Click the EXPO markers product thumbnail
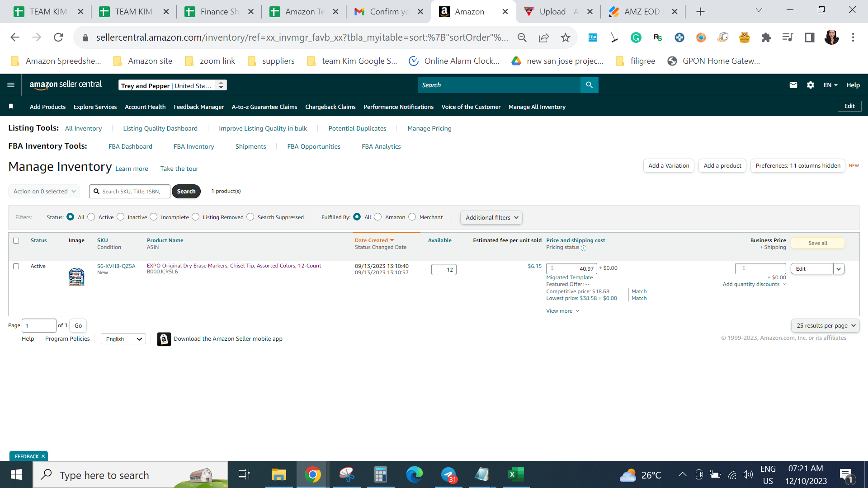The height and width of the screenshot is (488, 868). click(x=76, y=277)
